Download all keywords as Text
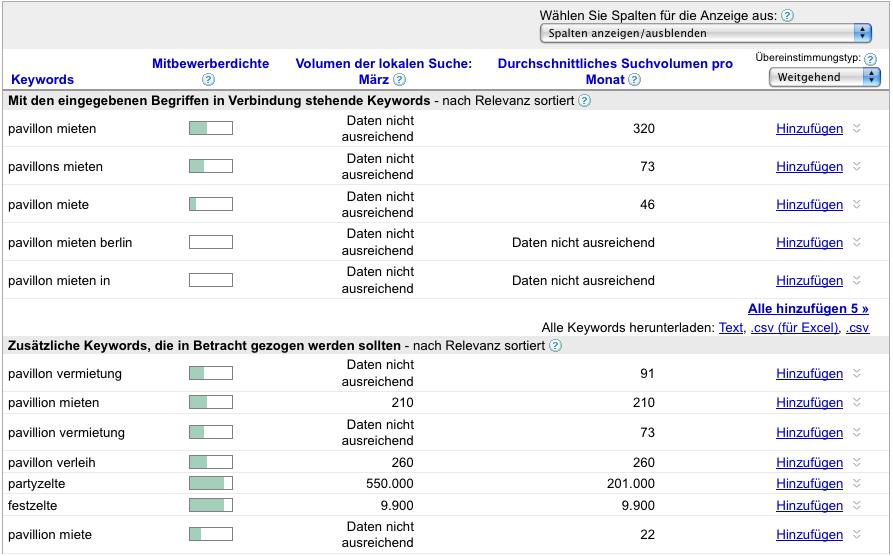This screenshot has width=893, height=556. [731, 328]
